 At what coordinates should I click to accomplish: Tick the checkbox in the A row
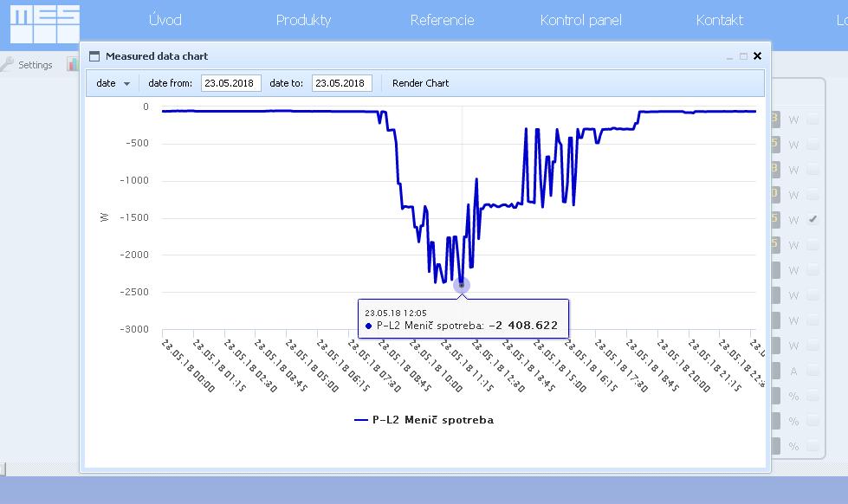click(x=812, y=371)
